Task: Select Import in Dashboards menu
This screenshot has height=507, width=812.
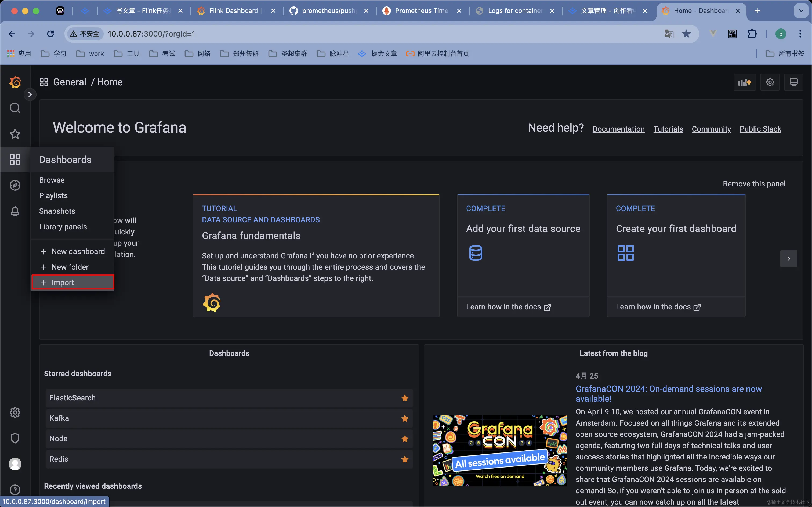Action: coord(63,283)
